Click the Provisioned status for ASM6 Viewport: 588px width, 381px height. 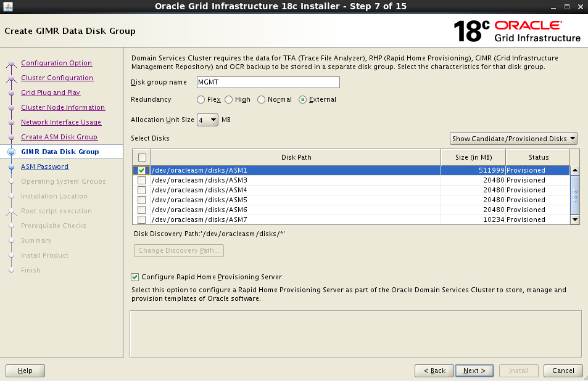click(x=526, y=210)
